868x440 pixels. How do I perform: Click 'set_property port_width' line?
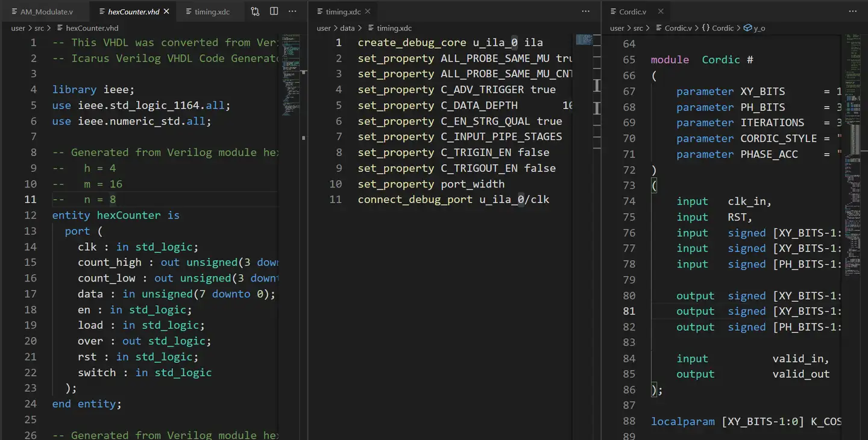tap(431, 183)
